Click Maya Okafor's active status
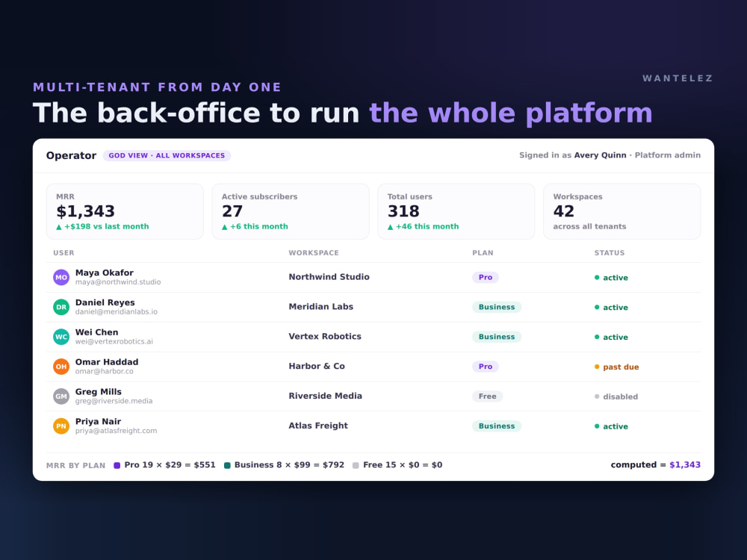 coord(611,278)
